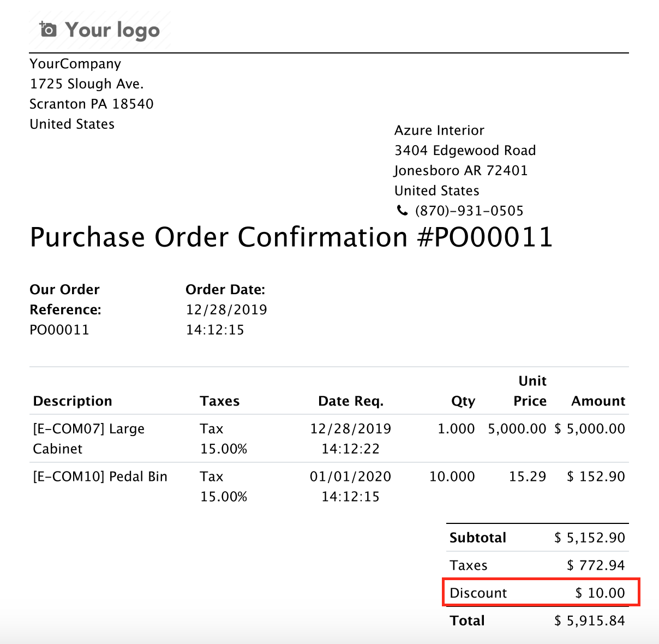
Task: Click the Qty column header
Action: pos(463,401)
